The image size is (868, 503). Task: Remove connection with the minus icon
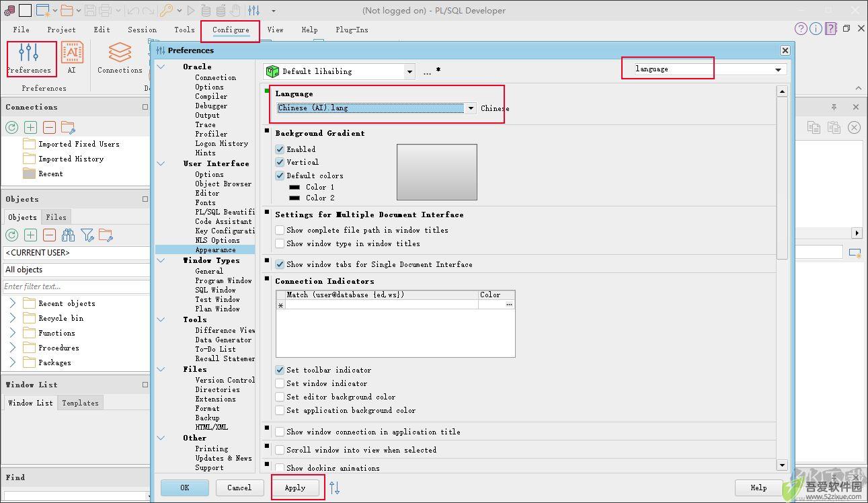pos(49,127)
